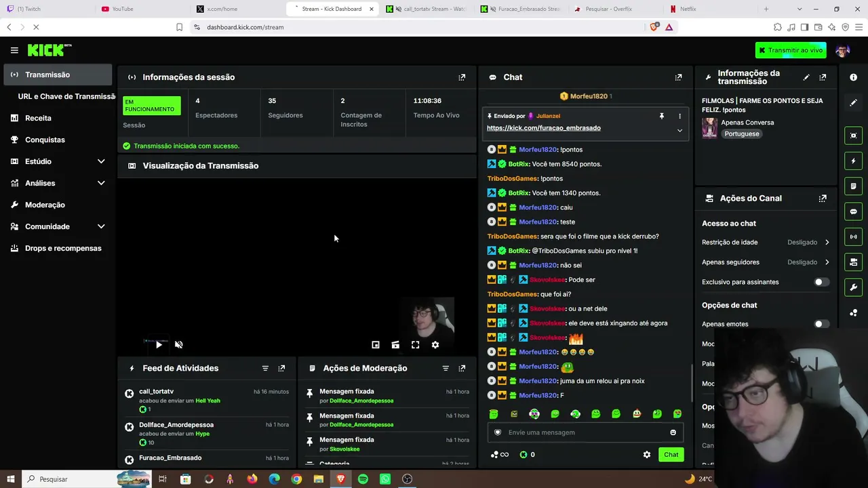Play the stream preview

159,345
